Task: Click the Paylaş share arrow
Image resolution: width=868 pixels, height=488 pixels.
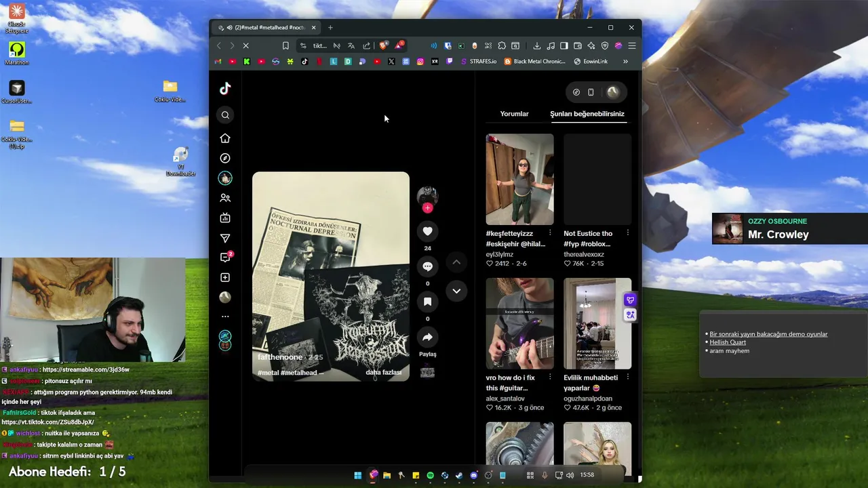Action: point(427,337)
